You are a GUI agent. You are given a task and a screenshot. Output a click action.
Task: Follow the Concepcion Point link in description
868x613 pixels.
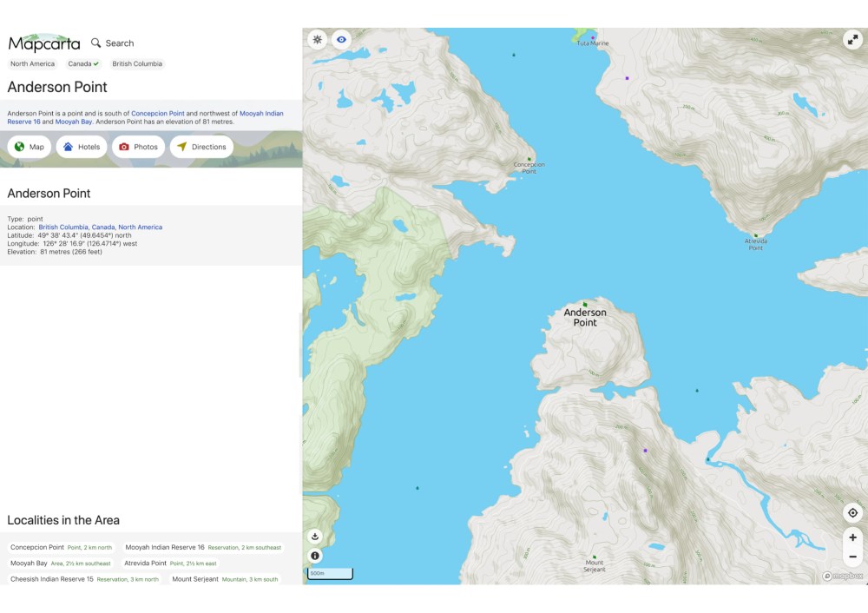tap(157, 114)
